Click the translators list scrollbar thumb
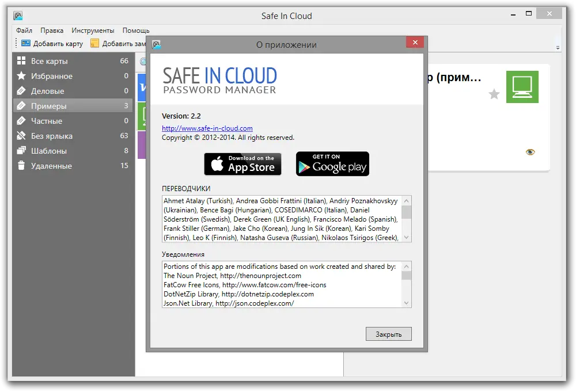576x392 pixels. point(406,212)
